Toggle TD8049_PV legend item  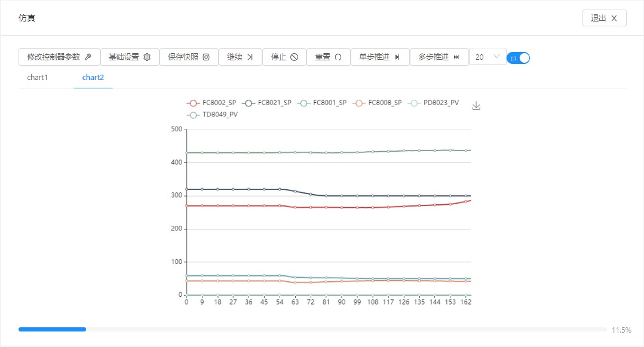(x=212, y=114)
